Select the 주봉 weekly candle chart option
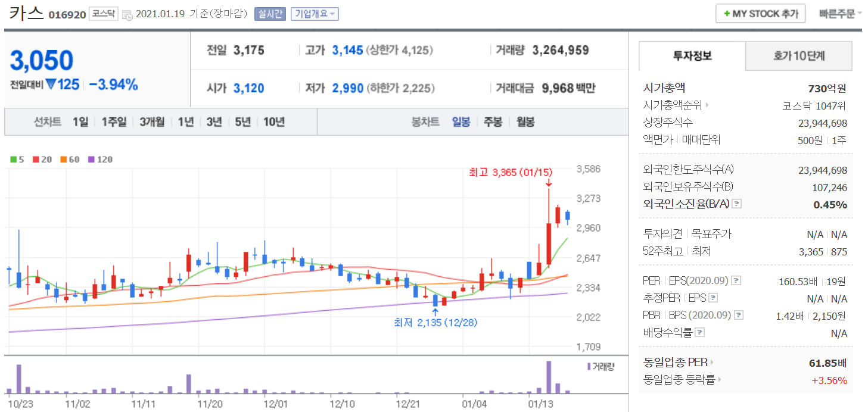The image size is (868, 412). coord(493,122)
